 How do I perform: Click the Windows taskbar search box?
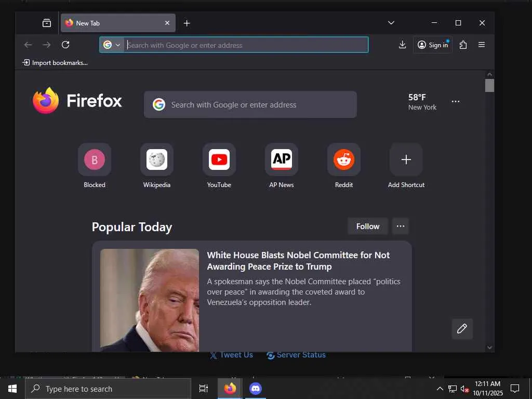108,389
